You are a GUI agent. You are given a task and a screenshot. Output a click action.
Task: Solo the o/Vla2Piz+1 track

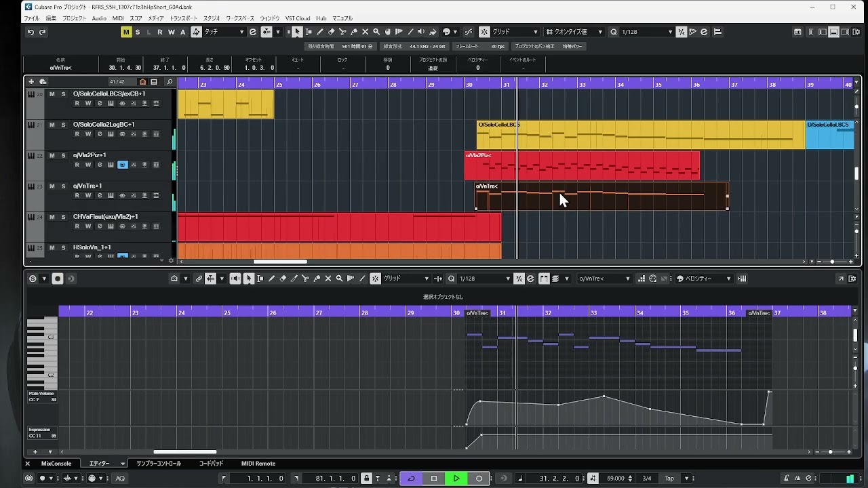pyautogui.click(x=63, y=155)
